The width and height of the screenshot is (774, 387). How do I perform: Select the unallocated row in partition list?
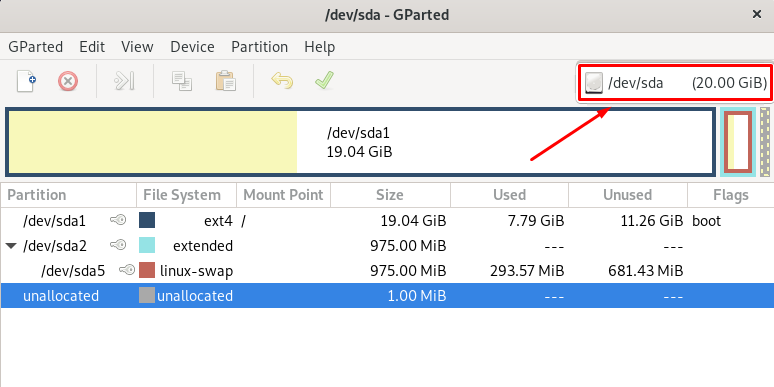coord(387,296)
